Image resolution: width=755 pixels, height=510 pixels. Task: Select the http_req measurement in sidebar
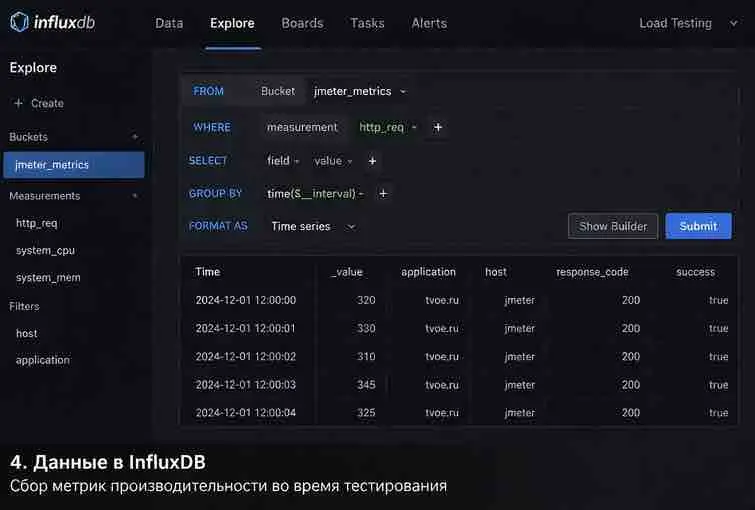click(x=37, y=223)
